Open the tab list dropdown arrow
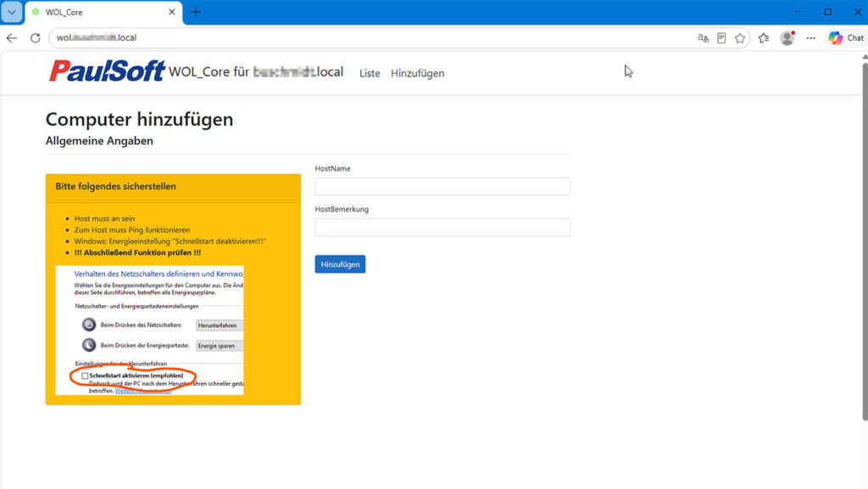Viewport: 868px width, 489px height. pyautogui.click(x=12, y=12)
